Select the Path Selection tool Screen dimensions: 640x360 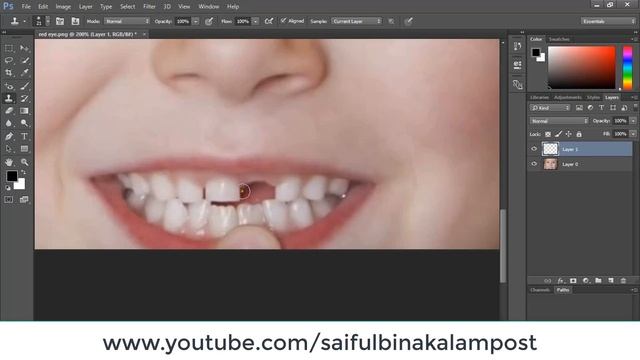pyautogui.click(x=9, y=149)
